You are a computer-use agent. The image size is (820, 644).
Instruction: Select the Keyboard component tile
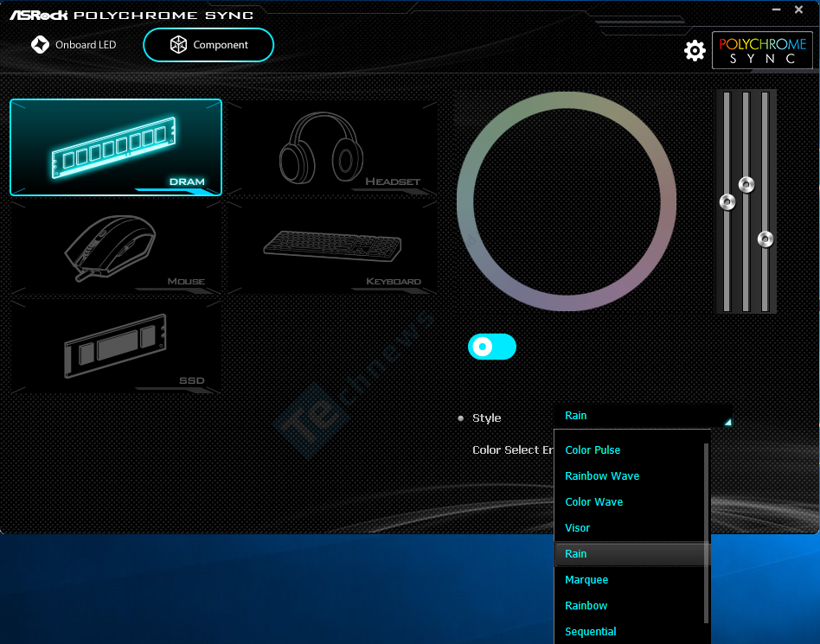coord(332,246)
